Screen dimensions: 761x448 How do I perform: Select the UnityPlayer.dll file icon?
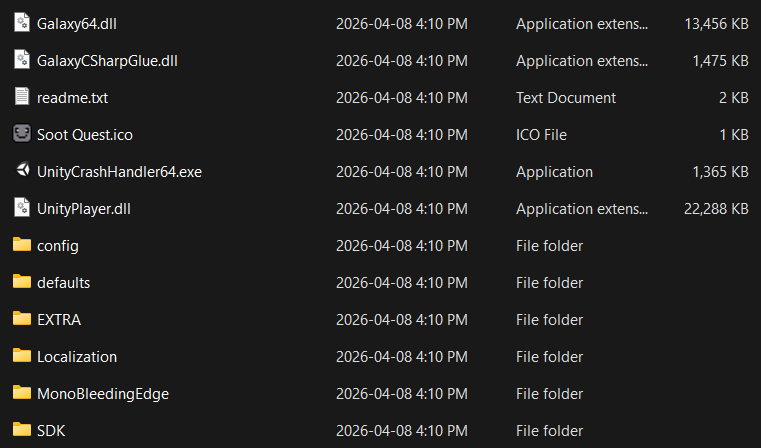pos(22,208)
